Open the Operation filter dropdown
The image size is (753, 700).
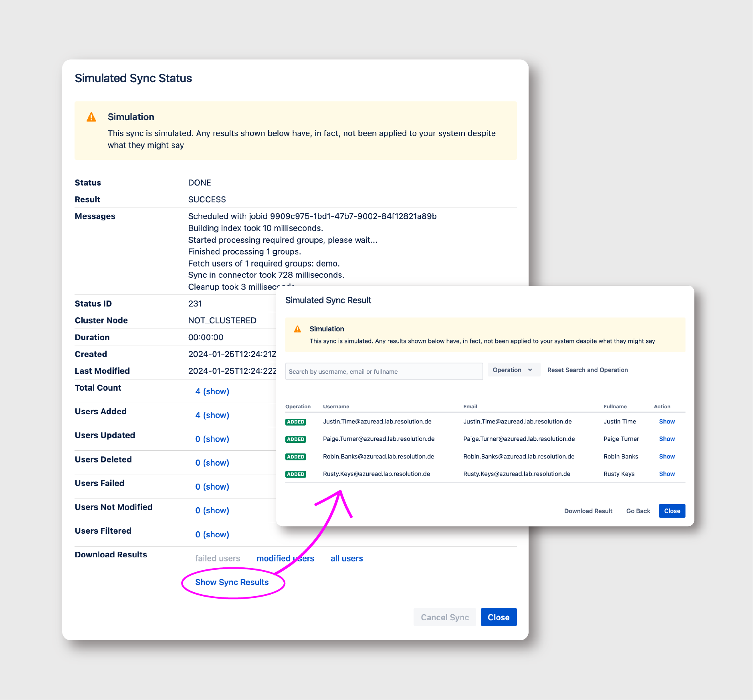(x=513, y=370)
